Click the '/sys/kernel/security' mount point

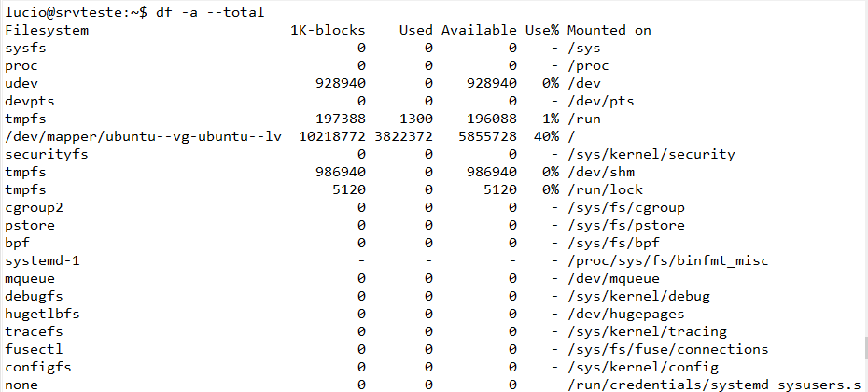pyautogui.click(x=651, y=154)
